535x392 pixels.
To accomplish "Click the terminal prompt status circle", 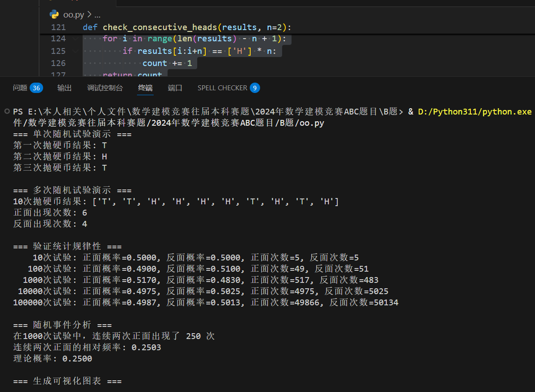I will tap(7, 111).
